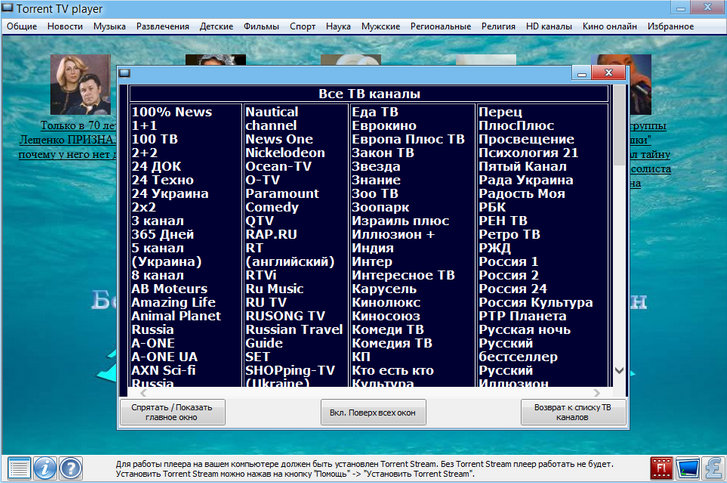Image resolution: width=727 pixels, height=483 pixels.
Task: Click the scroll-down arrow of channel list
Action: click(x=619, y=370)
